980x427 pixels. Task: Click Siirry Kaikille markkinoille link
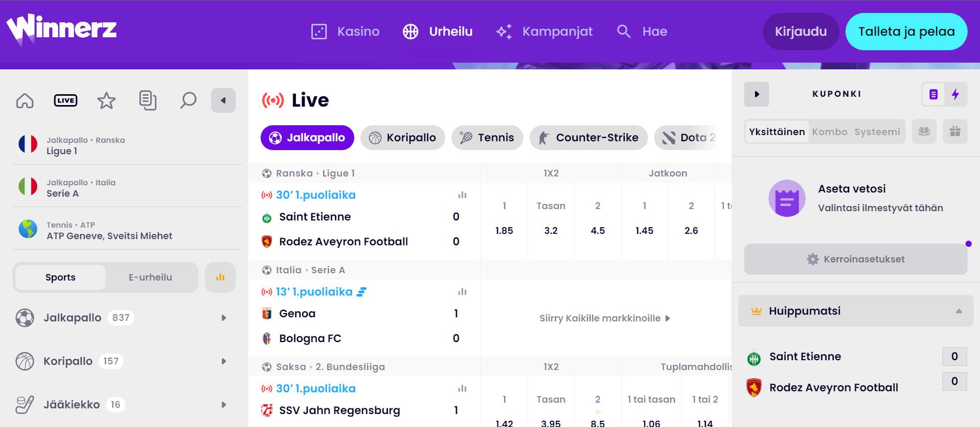tap(605, 318)
